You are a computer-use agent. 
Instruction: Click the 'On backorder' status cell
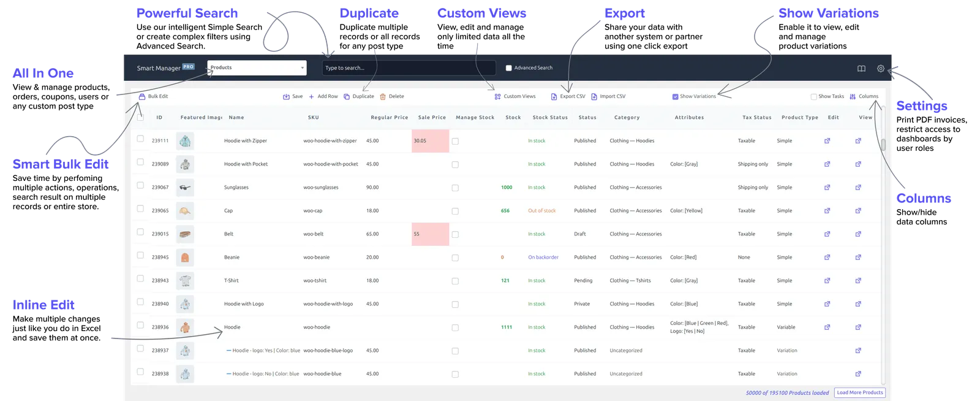(543, 258)
